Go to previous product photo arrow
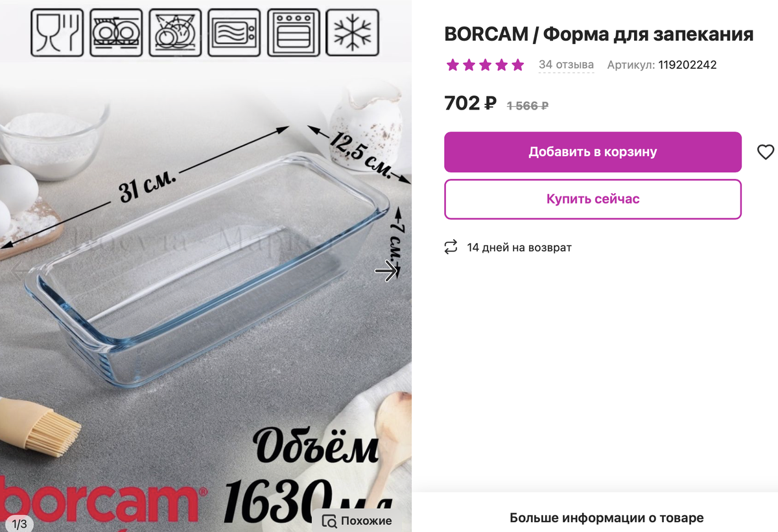The height and width of the screenshot is (532, 778). (x=19, y=272)
